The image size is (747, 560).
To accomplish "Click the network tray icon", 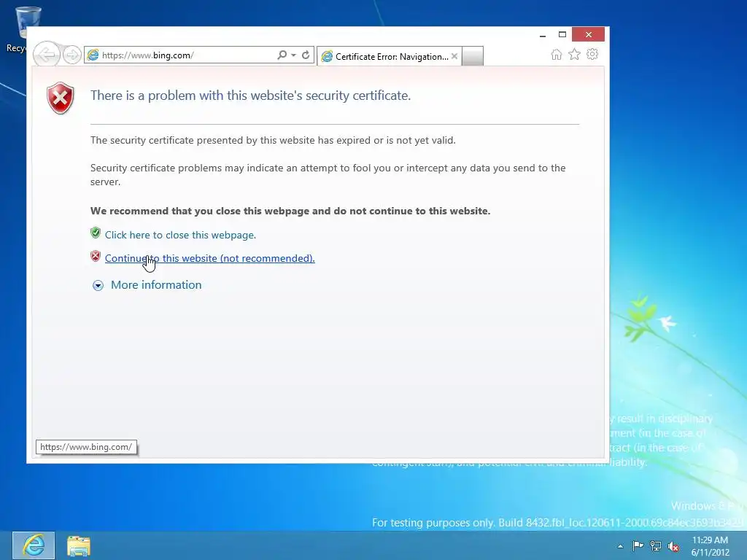I will (656, 546).
